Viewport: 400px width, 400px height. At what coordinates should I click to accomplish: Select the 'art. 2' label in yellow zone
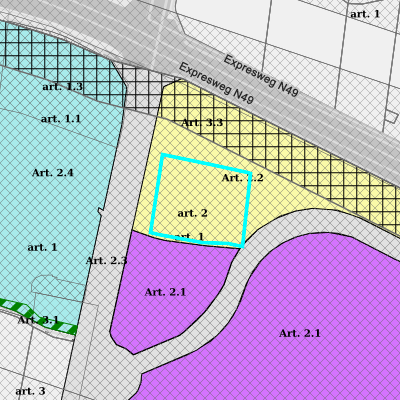click(x=193, y=213)
